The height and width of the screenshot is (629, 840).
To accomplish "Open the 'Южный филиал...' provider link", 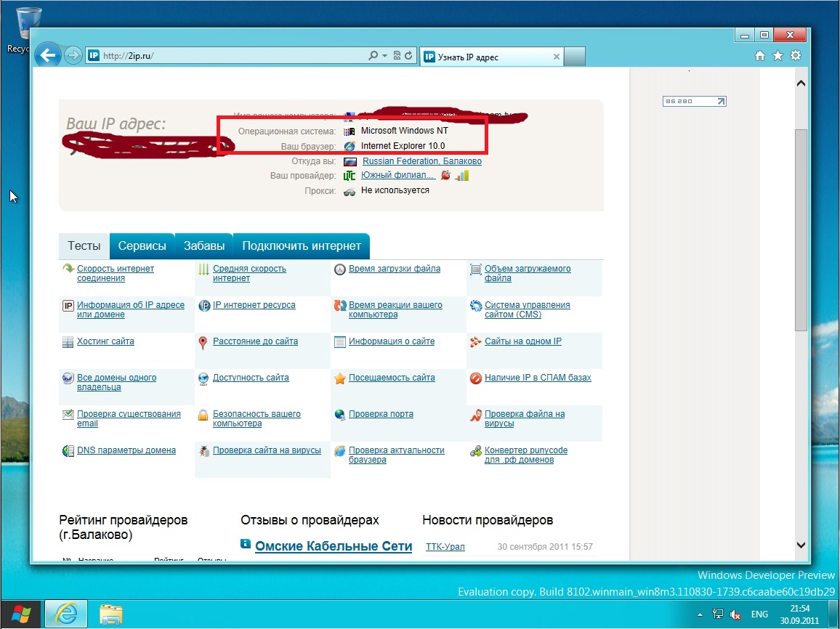I will click(x=398, y=175).
